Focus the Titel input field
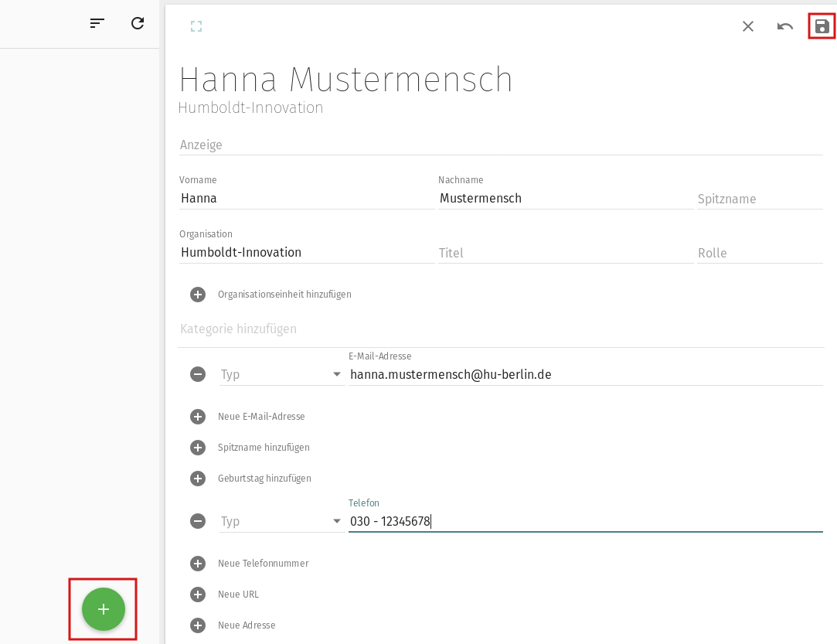The width and height of the screenshot is (837, 644). 565,253
